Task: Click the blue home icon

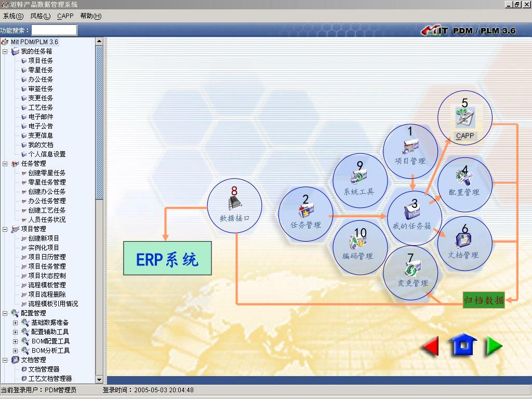Action: 463,344
